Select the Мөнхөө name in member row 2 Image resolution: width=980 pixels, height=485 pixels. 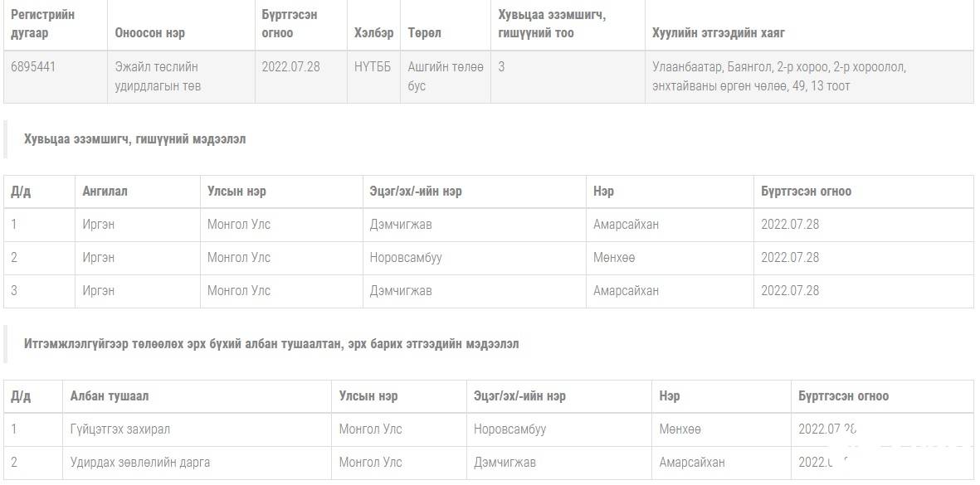coord(614,257)
